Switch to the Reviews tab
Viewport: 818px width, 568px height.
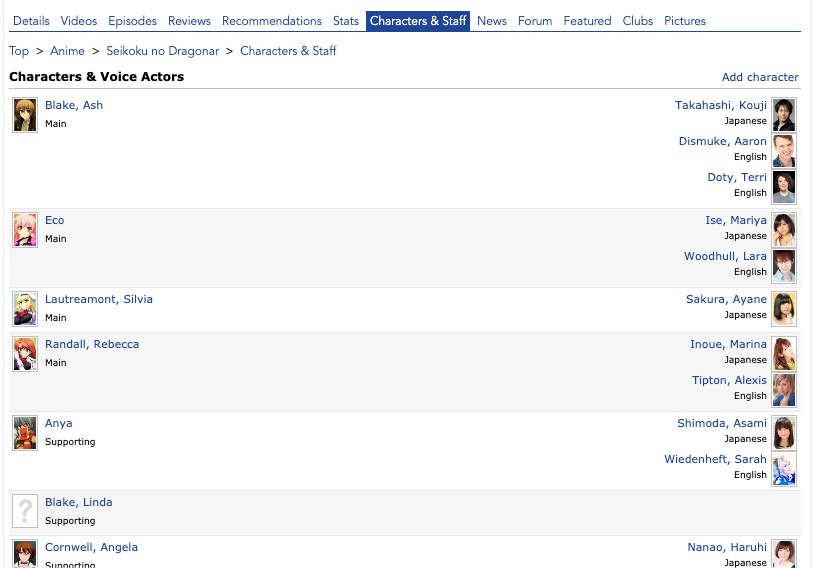pos(189,21)
